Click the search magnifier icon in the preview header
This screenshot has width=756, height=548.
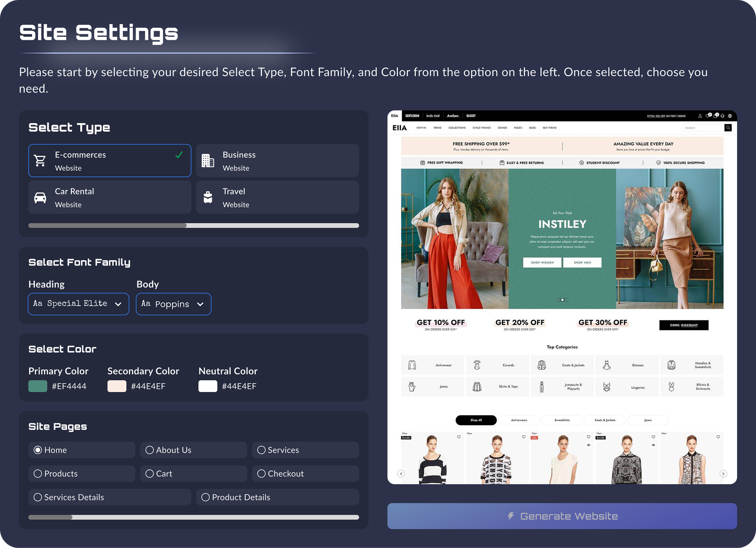coord(728,128)
